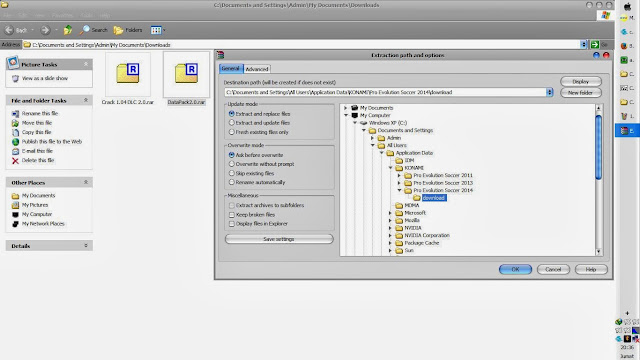The width and height of the screenshot is (640, 360).
Task: Expand My Documents tree node
Action: 346,108
